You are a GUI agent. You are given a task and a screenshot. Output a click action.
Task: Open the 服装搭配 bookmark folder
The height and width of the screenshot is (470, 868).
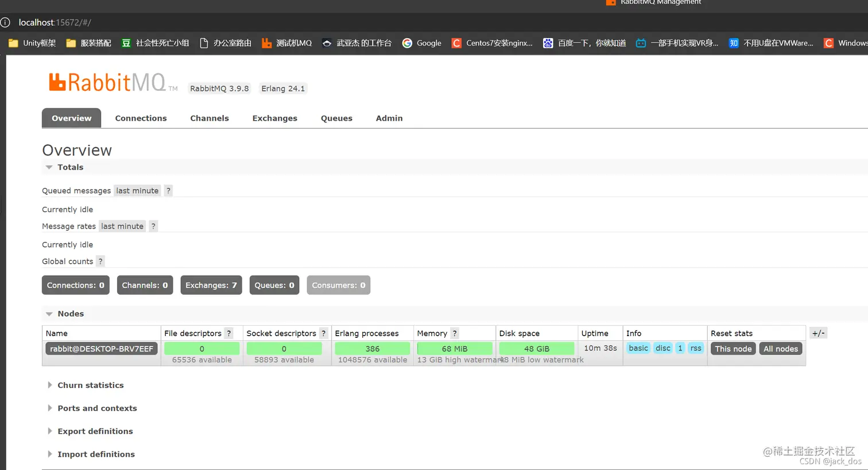click(x=88, y=43)
